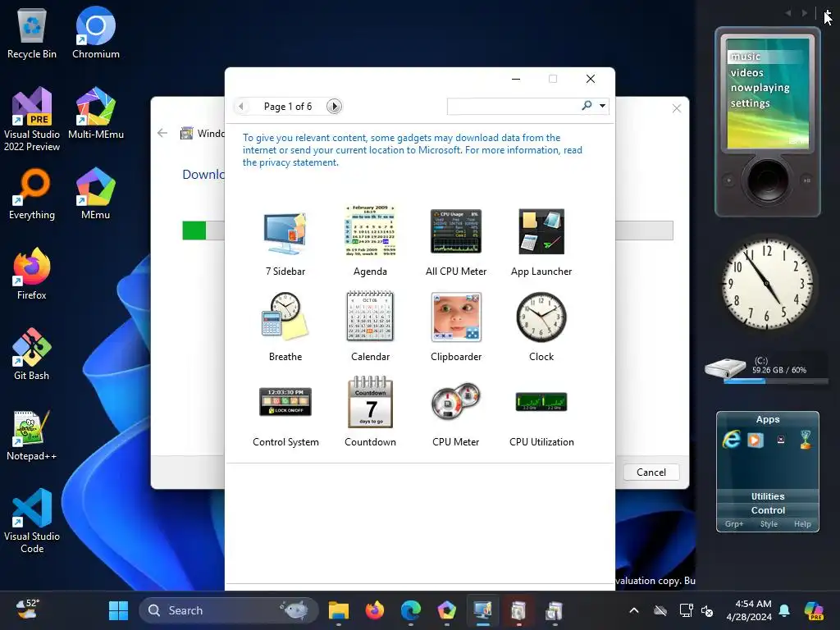Open Recycle Bin desktop icon
840x630 pixels.
tap(32, 33)
